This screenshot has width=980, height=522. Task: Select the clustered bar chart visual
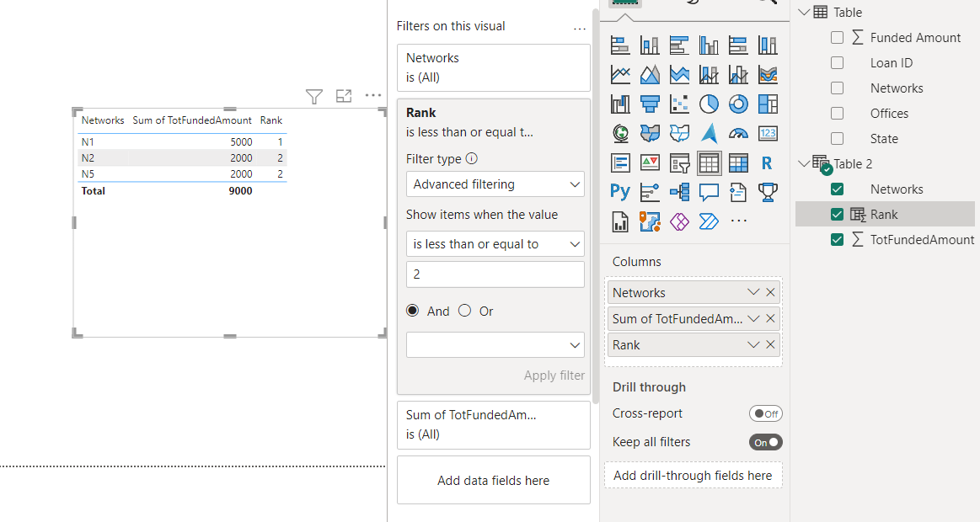point(679,45)
